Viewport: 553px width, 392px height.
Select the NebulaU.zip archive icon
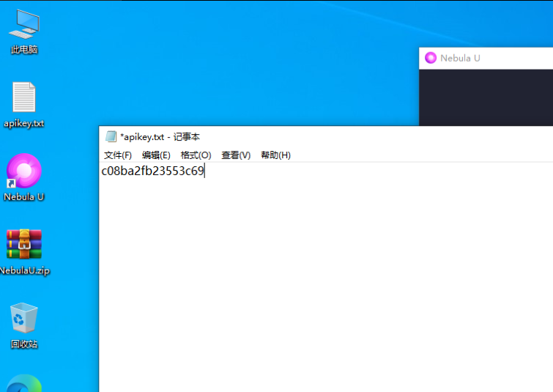pyautogui.click(x=24, y=244)
